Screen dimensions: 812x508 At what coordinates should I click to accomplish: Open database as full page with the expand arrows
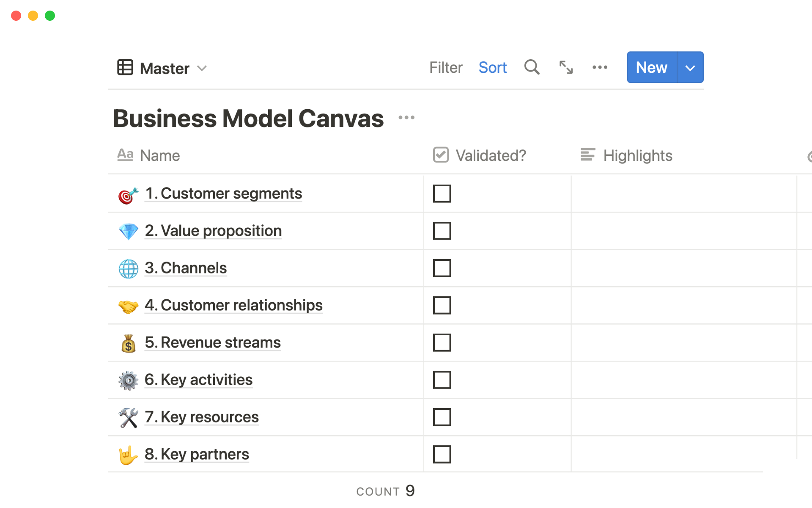[x=566, y=67]
